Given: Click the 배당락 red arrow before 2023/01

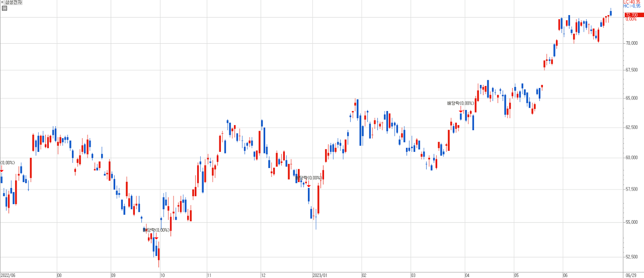Looking at the screenshot, I should pos(308,186).
